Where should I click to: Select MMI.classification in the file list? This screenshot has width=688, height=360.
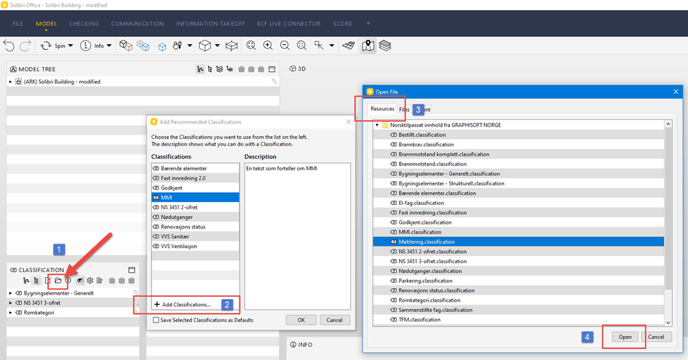[x=518, y=232]
